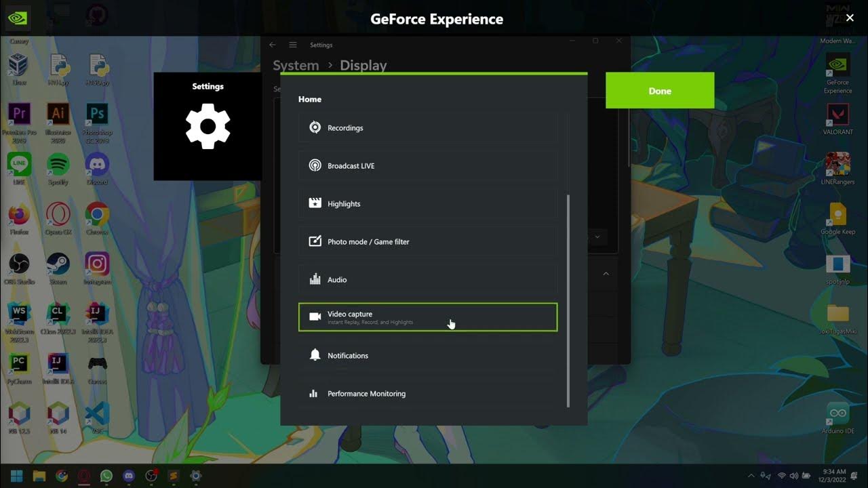This screenshot has width=868, height=488.
Task: Open the Spotify desktop shortcut
Action: click(x=58, y=169)
